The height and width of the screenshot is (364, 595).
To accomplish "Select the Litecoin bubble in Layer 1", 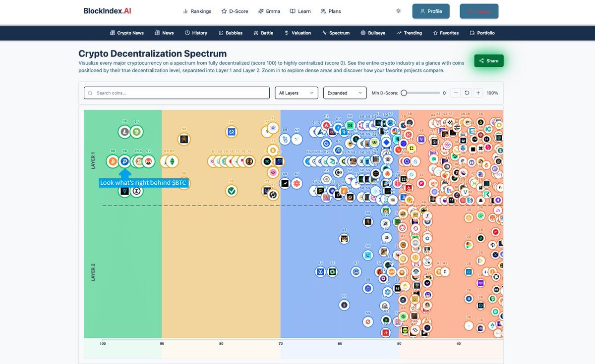I will pyautogui.click(x=124, y=132).
